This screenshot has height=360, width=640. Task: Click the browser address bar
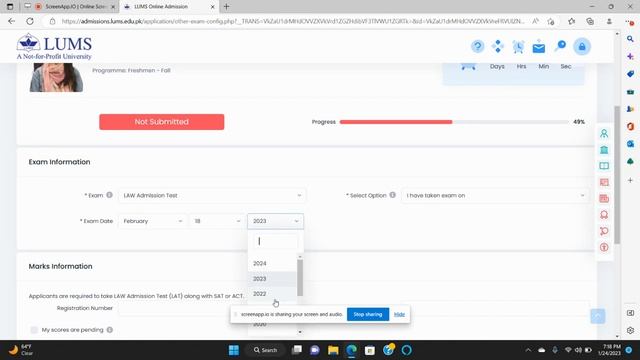point(292,21)
